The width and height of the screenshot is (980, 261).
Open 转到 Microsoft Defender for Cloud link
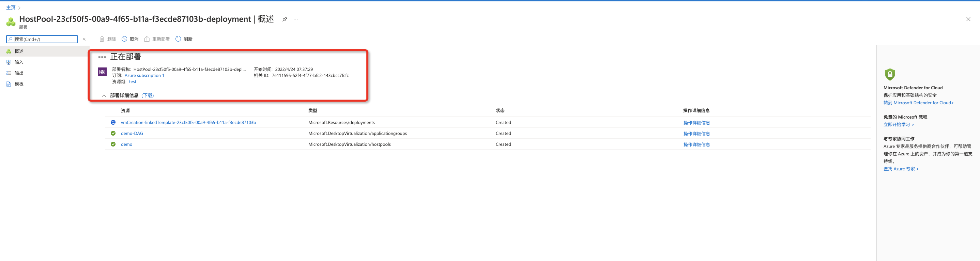tap(918, 103)
